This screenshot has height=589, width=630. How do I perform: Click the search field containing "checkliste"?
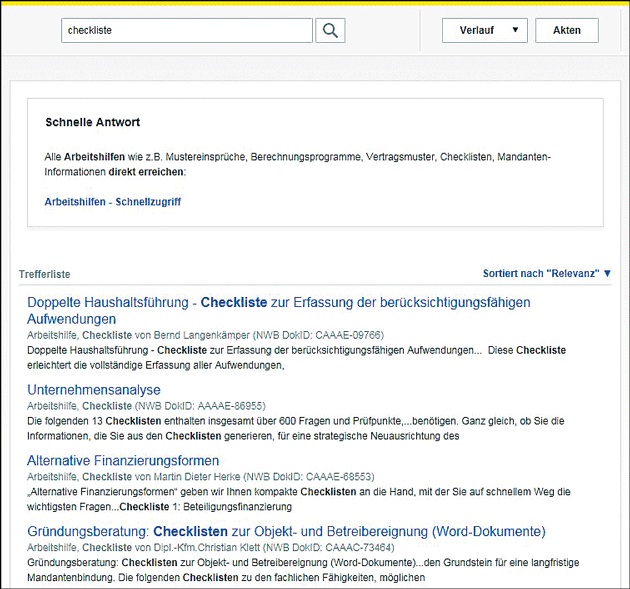(186, 30)
